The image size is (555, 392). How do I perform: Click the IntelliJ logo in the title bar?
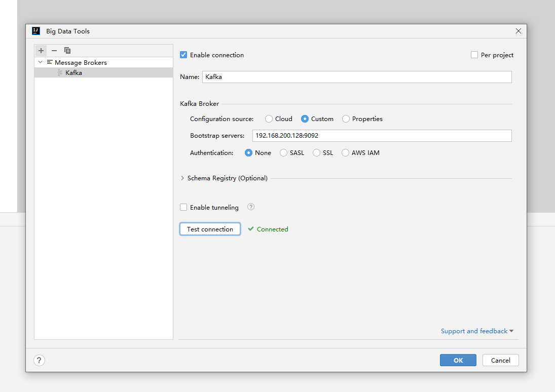pyautogui.click(x=36, y=31)
